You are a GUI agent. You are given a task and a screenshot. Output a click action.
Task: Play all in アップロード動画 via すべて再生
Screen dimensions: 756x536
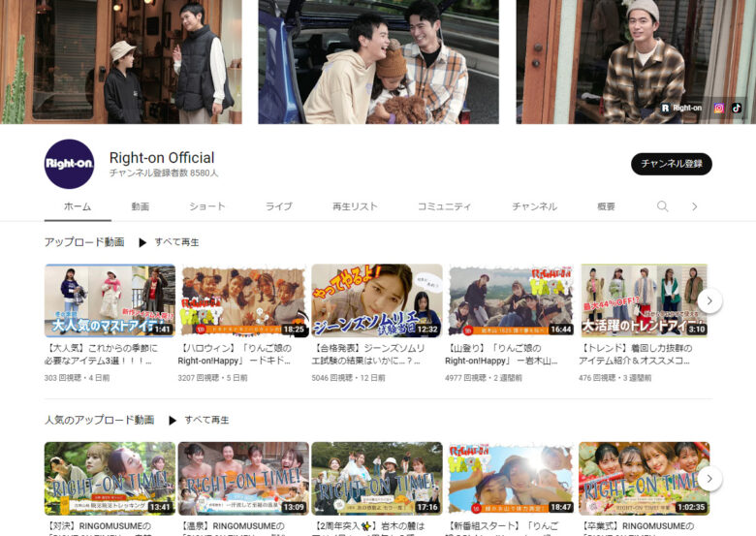pos(170,242)
